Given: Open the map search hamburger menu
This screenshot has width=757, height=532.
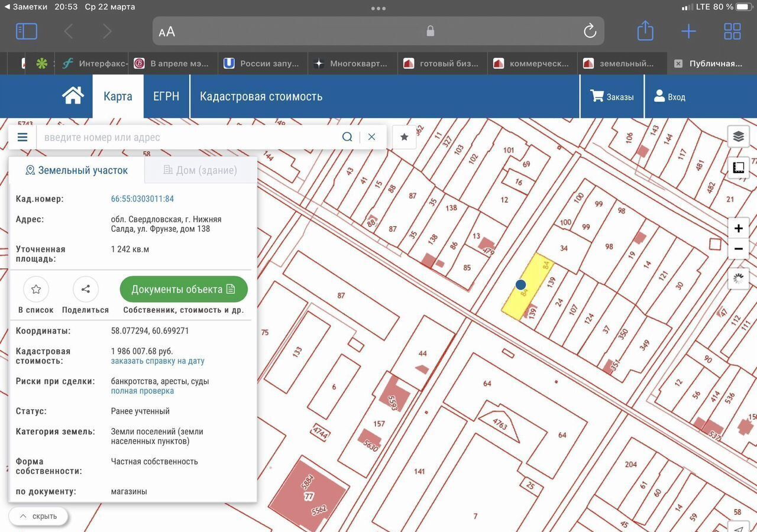Looking at the screenshot, I should (x=22, y=137).
